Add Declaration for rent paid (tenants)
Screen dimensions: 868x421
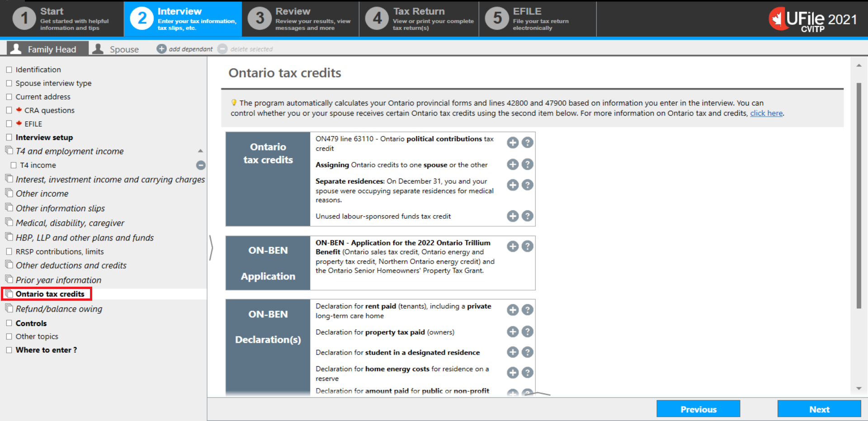pos(513,310)
